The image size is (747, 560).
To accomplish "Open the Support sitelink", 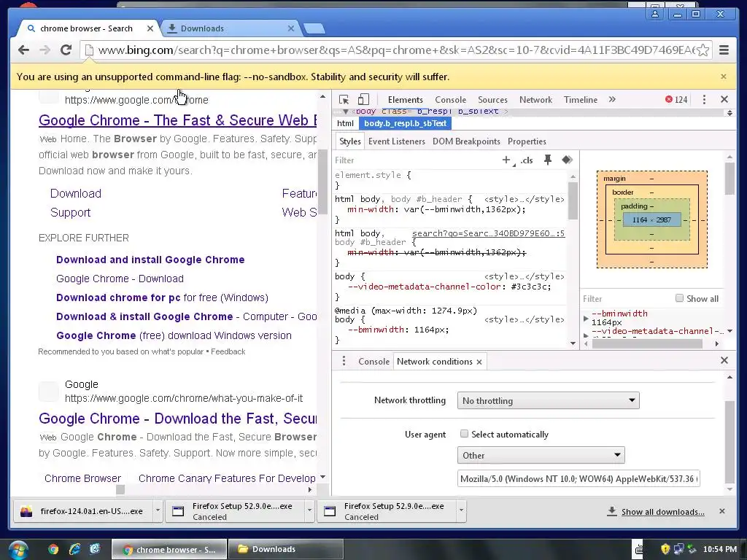I will pos(70,212).
